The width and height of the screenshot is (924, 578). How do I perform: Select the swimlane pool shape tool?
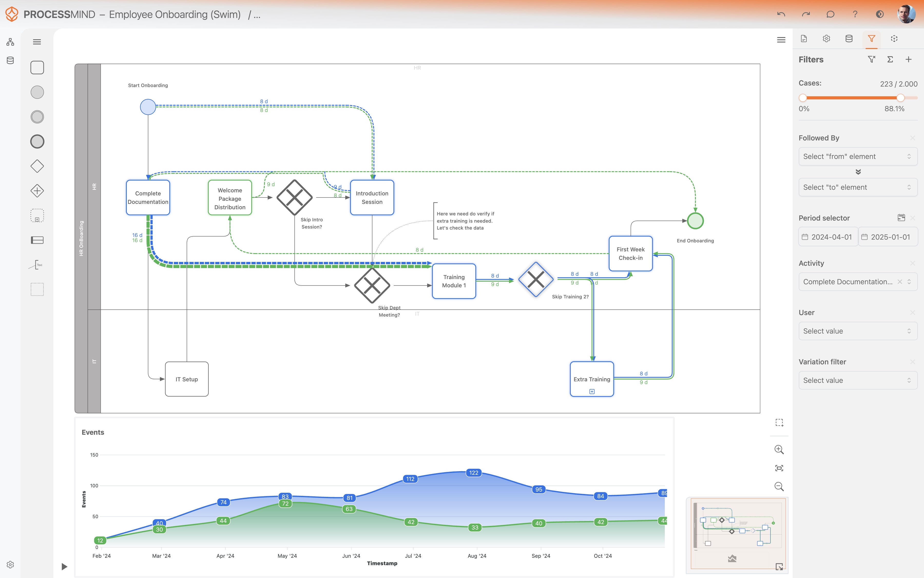tap(37, 240)
